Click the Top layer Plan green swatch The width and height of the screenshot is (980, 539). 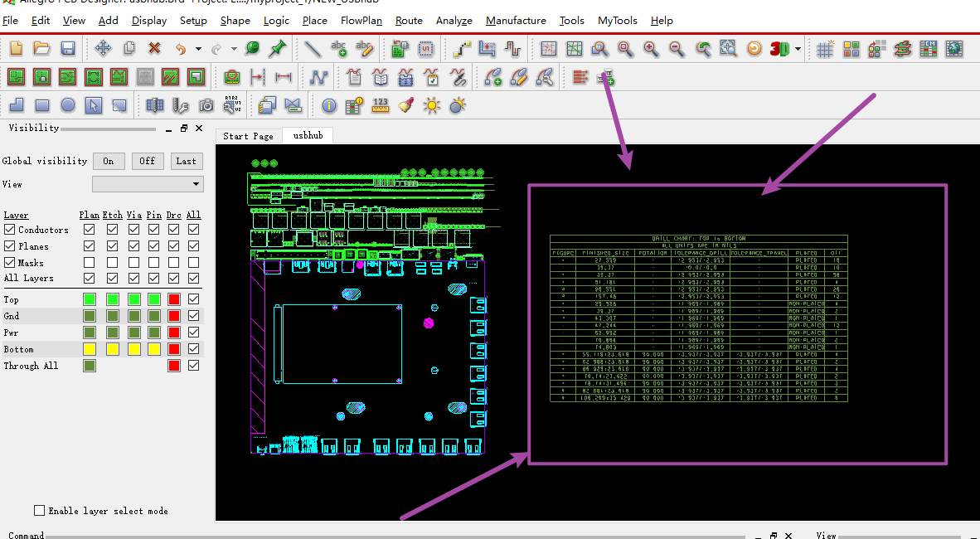coord(90,299)
